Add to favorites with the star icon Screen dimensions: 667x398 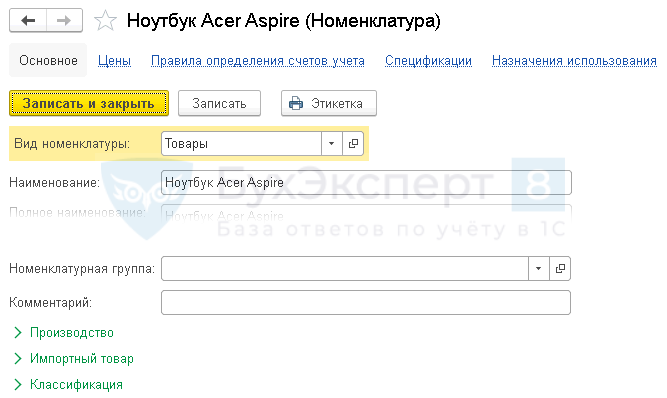click(105, 20)
